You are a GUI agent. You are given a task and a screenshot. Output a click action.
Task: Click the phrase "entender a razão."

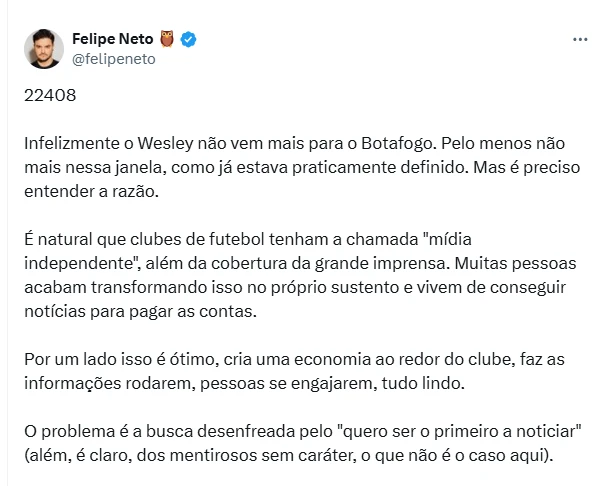(x=91, y=191)
